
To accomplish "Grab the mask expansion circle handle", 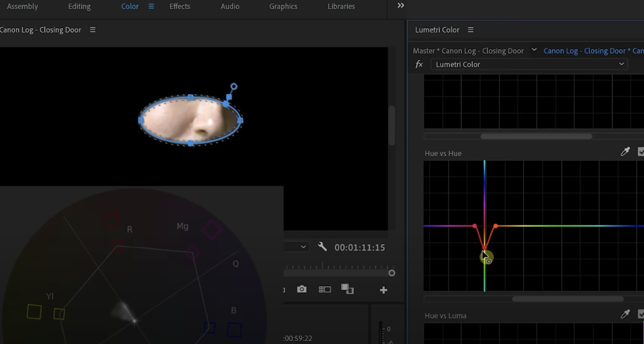I will (234, 87).
